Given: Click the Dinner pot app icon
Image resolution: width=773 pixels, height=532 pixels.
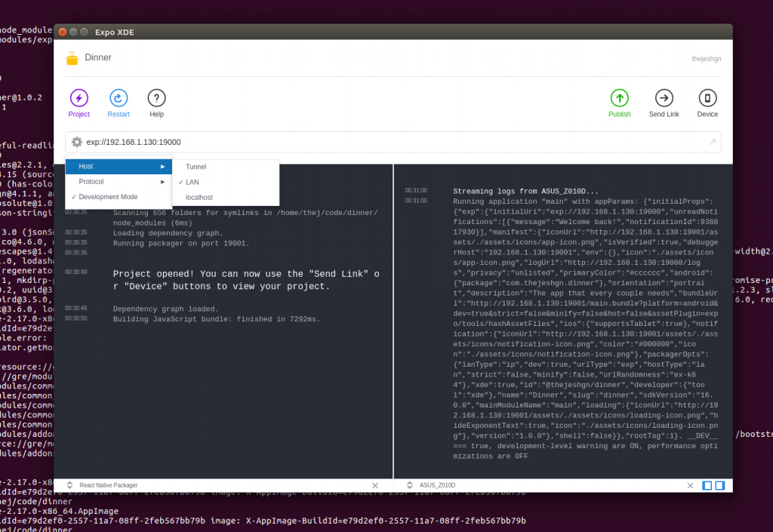Looking at the screenshot, I should coord(72,58).
